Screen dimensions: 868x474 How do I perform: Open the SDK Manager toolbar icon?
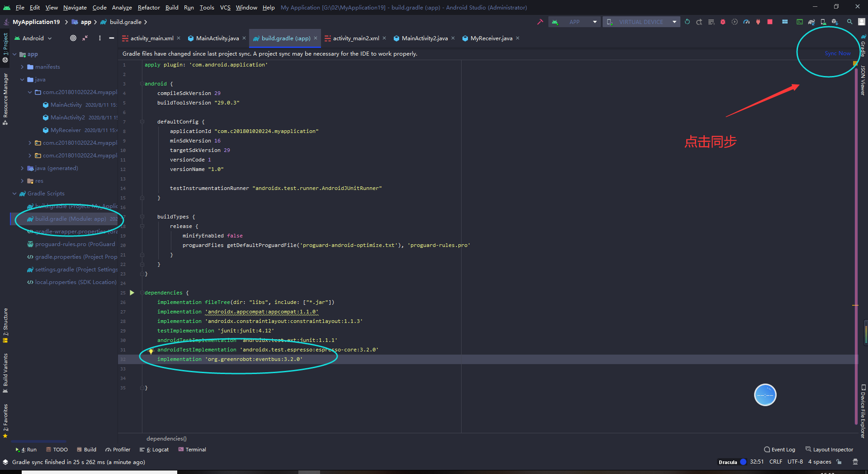[x=835, y=22]
